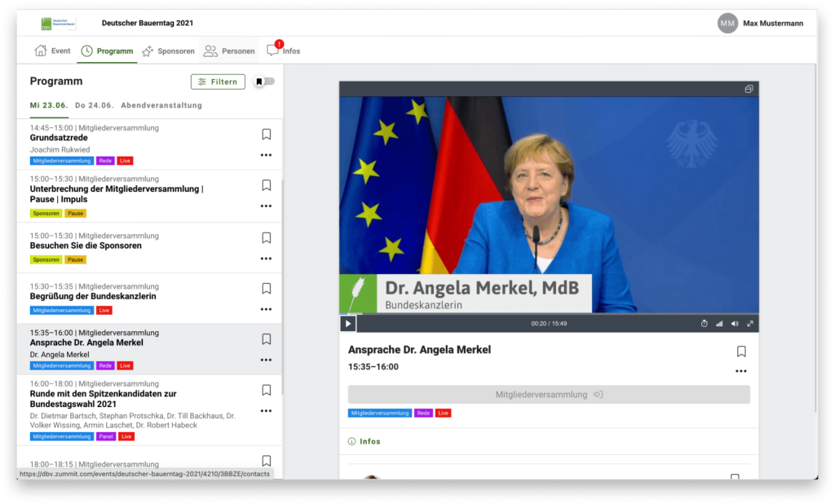Enter fullscreen mode on the video player

click(749, 323)
